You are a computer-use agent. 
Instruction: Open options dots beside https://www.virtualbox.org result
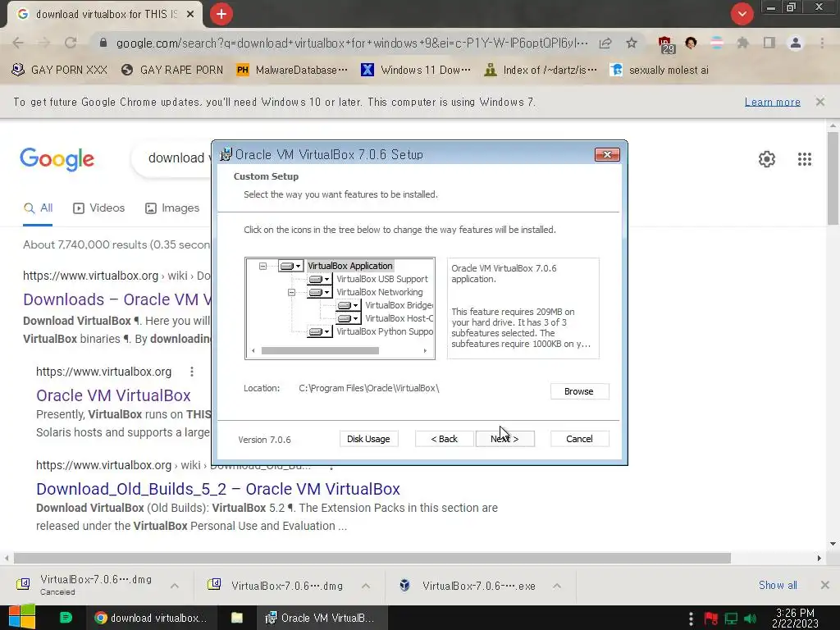(x=192, y=372)
